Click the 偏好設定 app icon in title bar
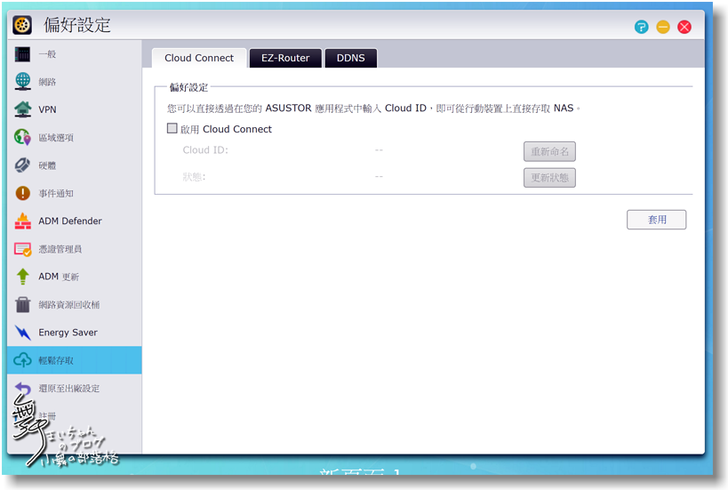The width and height of the screenshot is (728, 490). pyautogui.click(x=22, y=25)
